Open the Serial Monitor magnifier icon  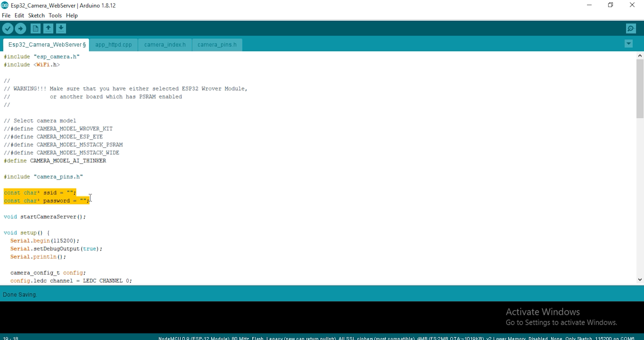pyautogui.click(x=631, y=28)
